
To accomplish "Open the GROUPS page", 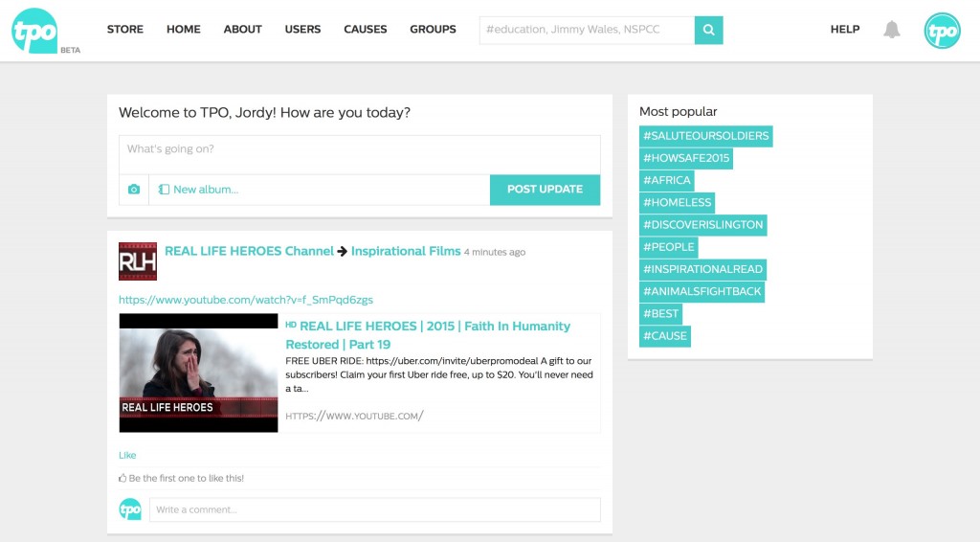I will pos(433,30).
